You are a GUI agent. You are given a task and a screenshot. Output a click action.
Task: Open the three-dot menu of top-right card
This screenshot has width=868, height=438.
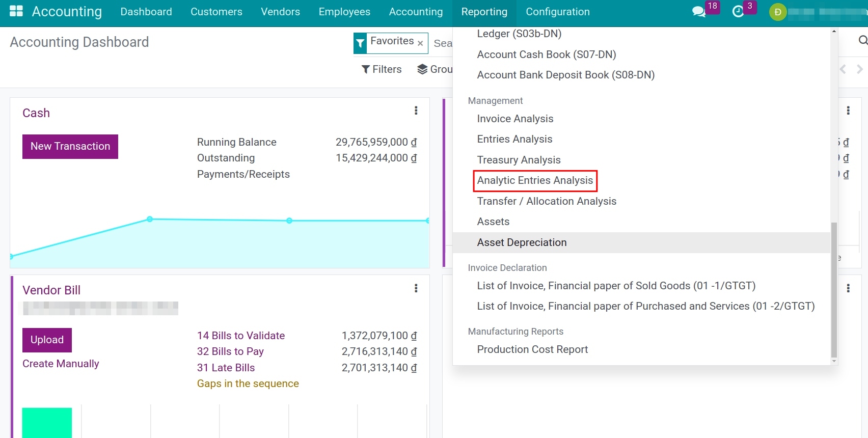click(x=848, y=111)
